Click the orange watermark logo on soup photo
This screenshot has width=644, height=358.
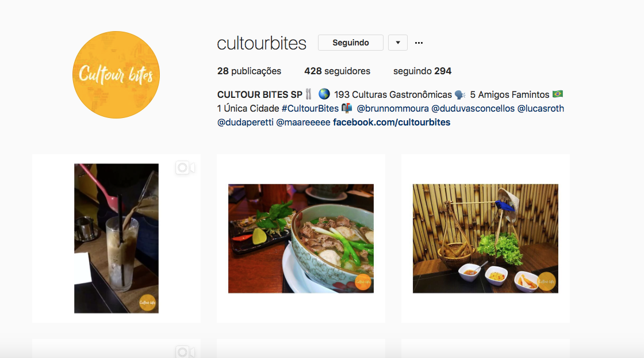(x=363, y=282)
